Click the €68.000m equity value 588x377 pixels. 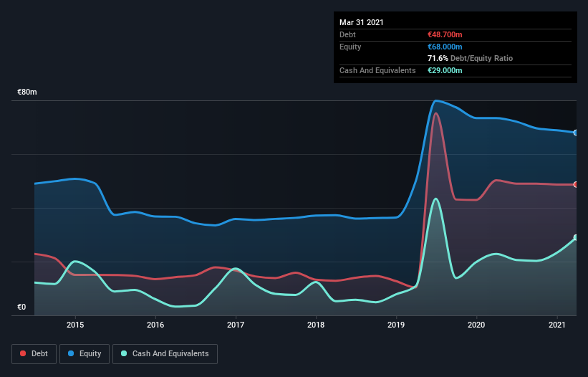point(445,47)
